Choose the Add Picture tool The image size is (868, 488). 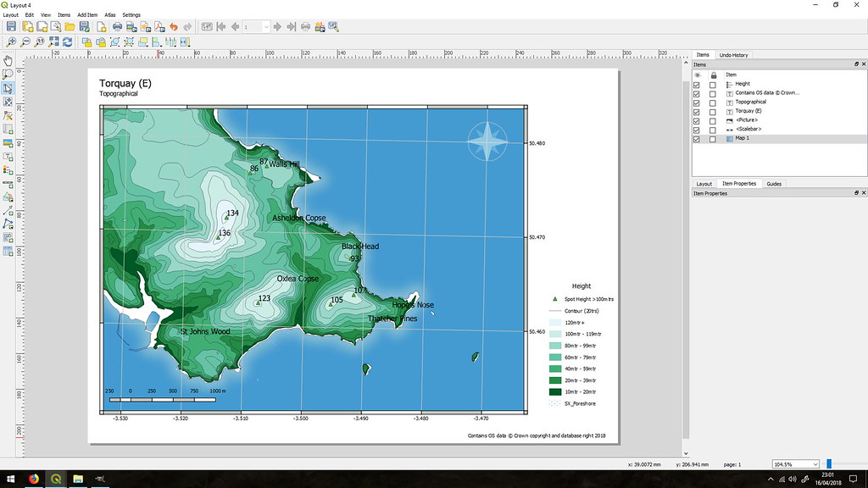coord(8,142)
